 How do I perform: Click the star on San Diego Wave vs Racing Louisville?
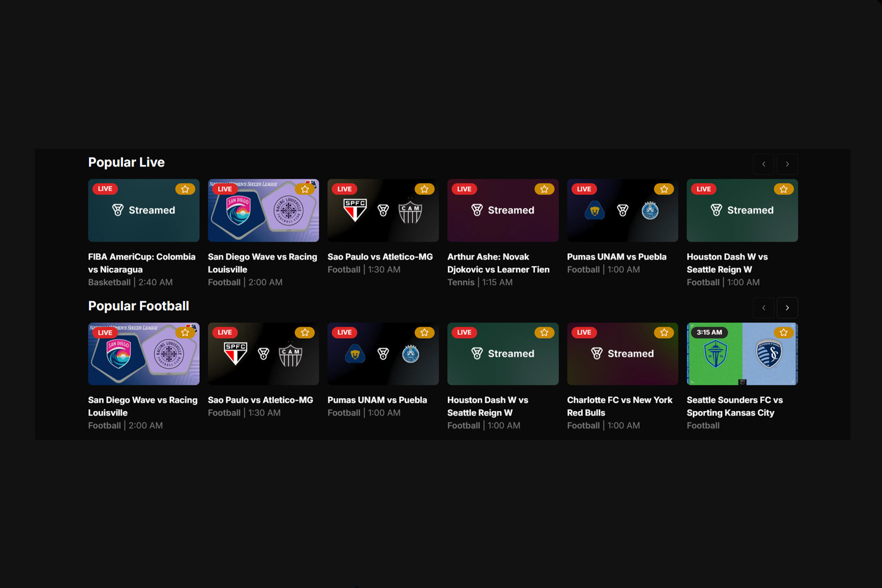[305, 188]
